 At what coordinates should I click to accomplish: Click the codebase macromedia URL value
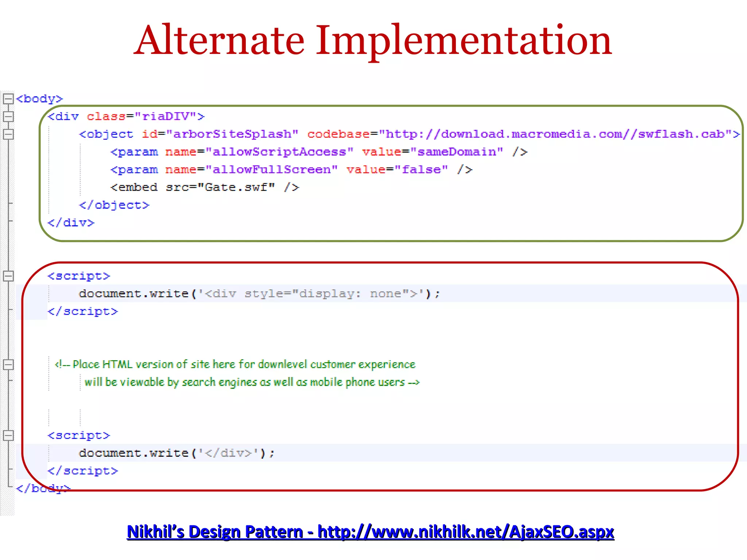point(556,134)
